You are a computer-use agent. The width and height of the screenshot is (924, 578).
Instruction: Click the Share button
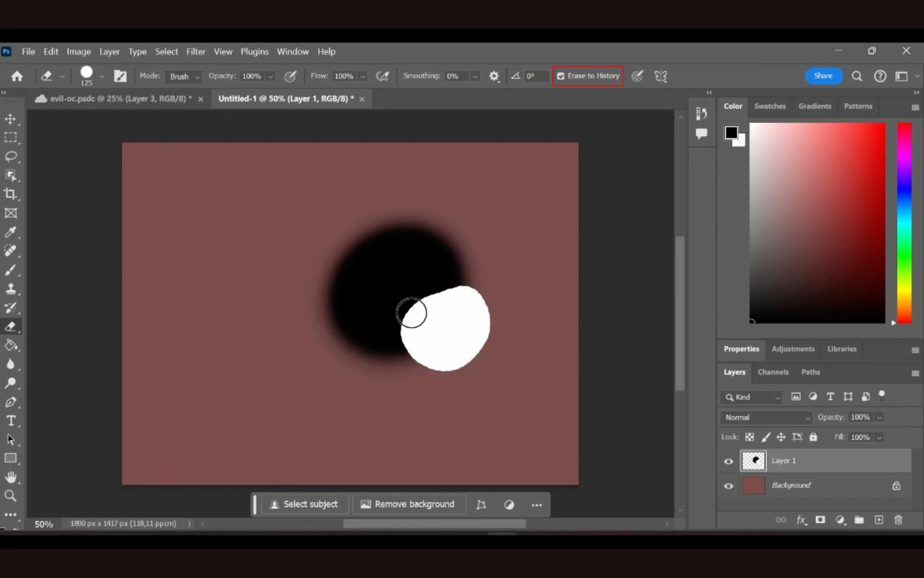pos(823,76)
